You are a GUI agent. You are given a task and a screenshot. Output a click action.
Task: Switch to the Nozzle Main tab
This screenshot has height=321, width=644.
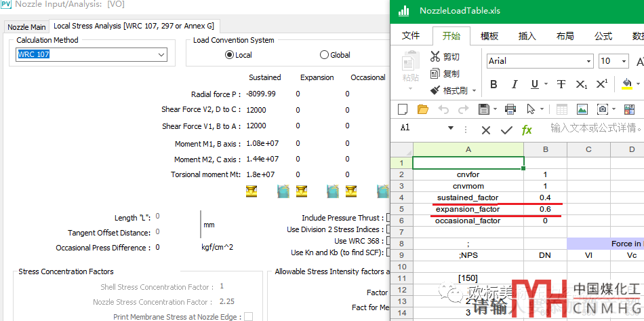27,27
